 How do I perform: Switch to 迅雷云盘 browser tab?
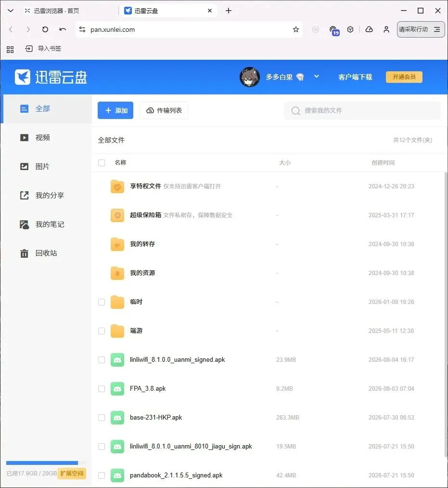[168, 11]
